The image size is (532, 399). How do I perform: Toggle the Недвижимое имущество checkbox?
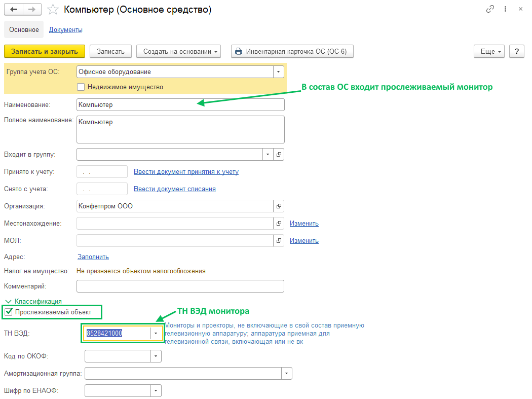click(x=81, y=87)
